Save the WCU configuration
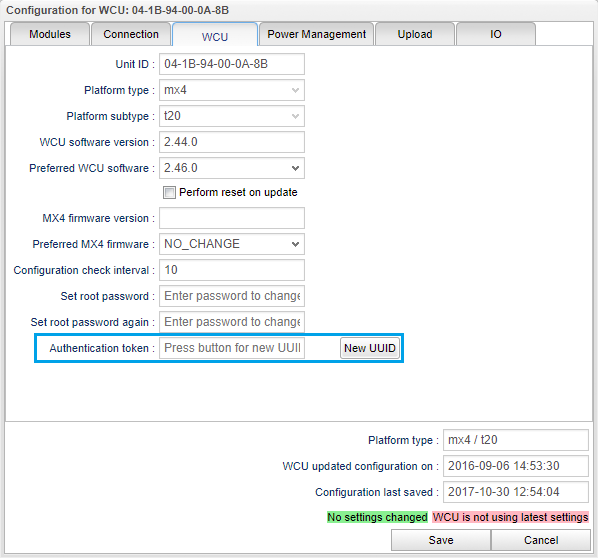Image resolution: width=598 pixels, height=558 pixels. 441,540
